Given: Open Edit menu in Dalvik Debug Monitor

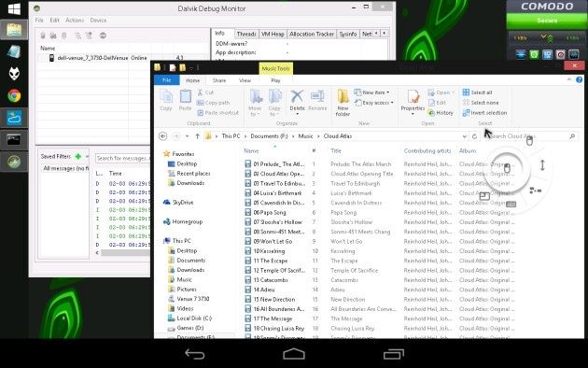Looking at the screenshot, I should [x=55, y=21].
